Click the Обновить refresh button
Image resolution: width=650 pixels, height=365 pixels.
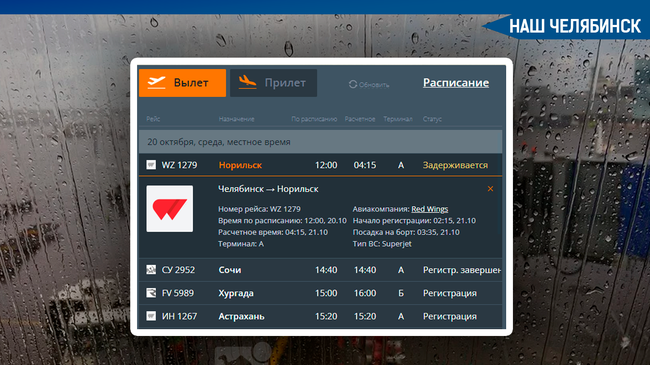click(x=369, y=85)
